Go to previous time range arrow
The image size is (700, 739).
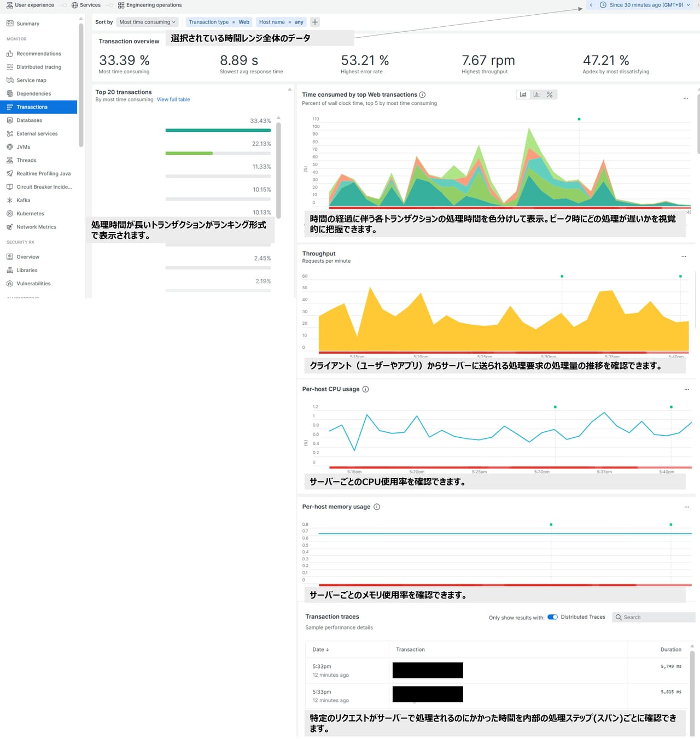click(x=591, y=5)
